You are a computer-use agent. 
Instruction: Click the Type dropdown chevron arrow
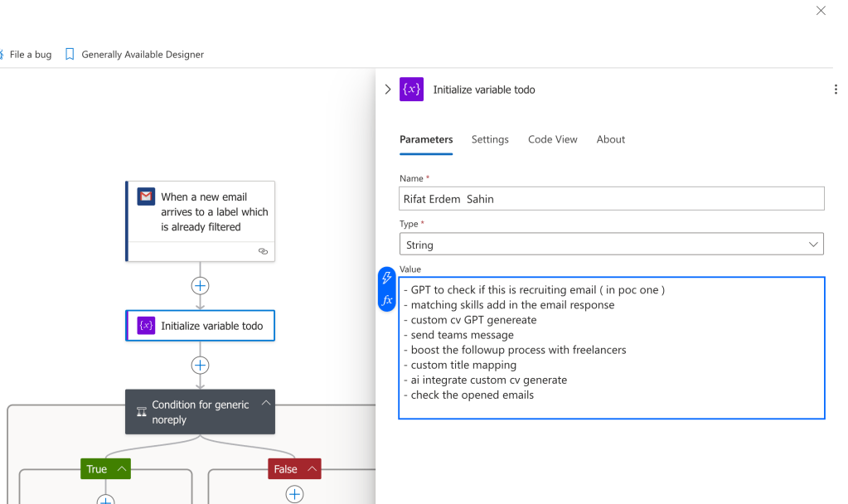pos(813,245)
